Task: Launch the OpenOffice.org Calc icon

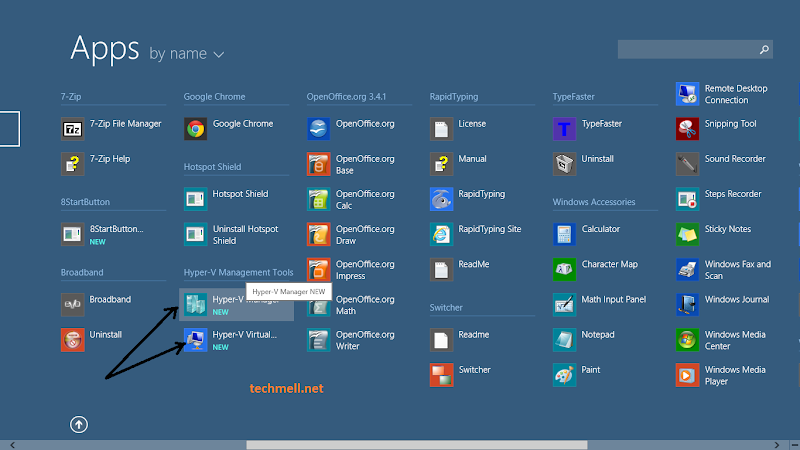Action: [x=318, y=199]
